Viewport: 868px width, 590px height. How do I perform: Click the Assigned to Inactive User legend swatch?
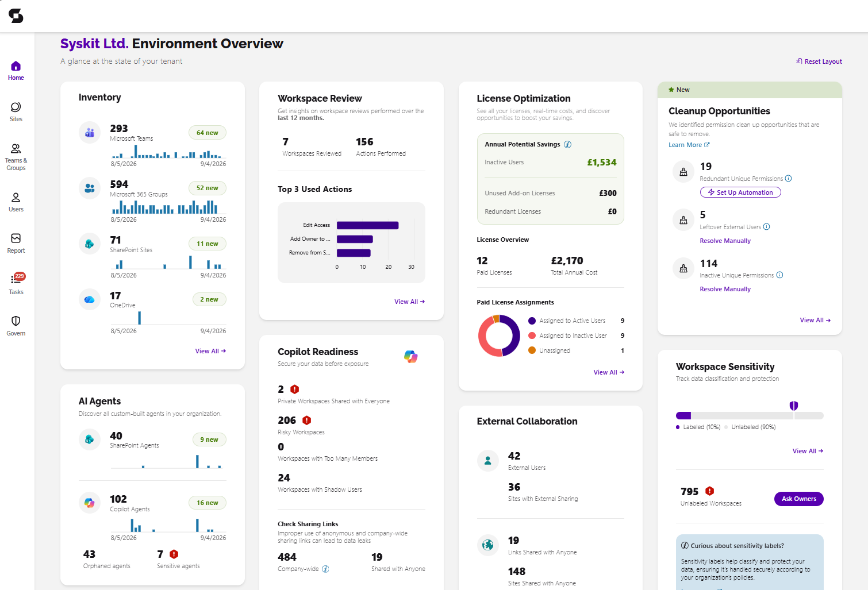[x=532, y=336]
